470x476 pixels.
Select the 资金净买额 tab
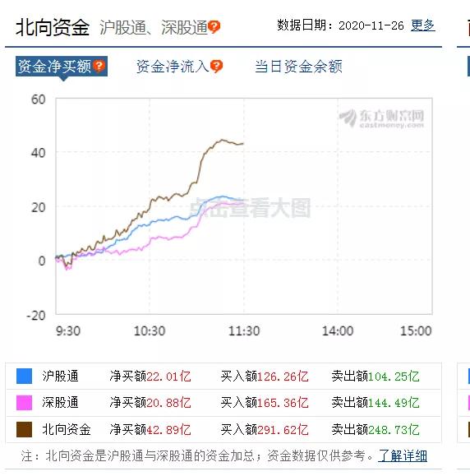point(62,66)
